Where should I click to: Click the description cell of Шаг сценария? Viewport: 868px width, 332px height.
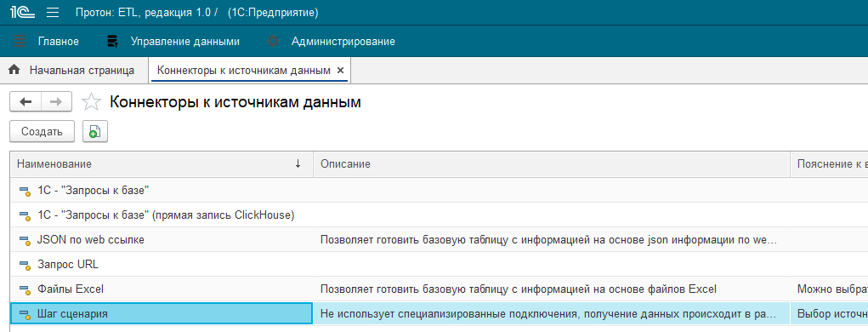(x=552, y=314)
